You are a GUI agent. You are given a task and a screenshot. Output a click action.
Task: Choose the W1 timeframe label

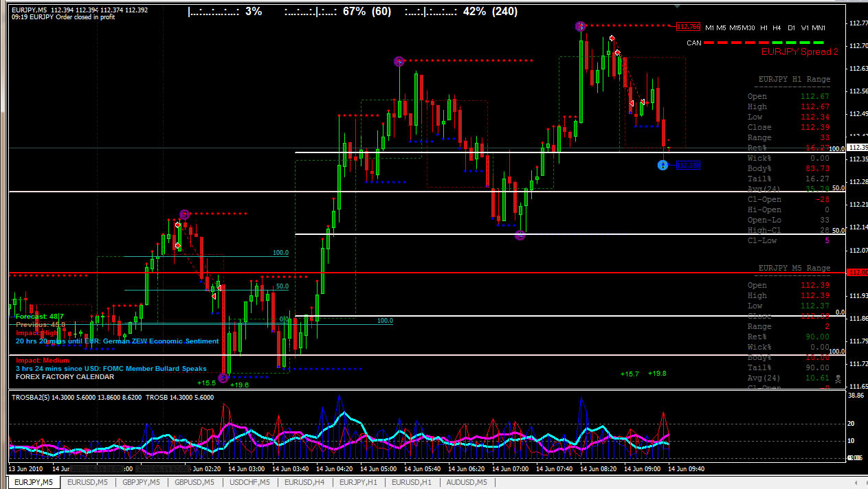pyautogui.click(x=805, y=28)
